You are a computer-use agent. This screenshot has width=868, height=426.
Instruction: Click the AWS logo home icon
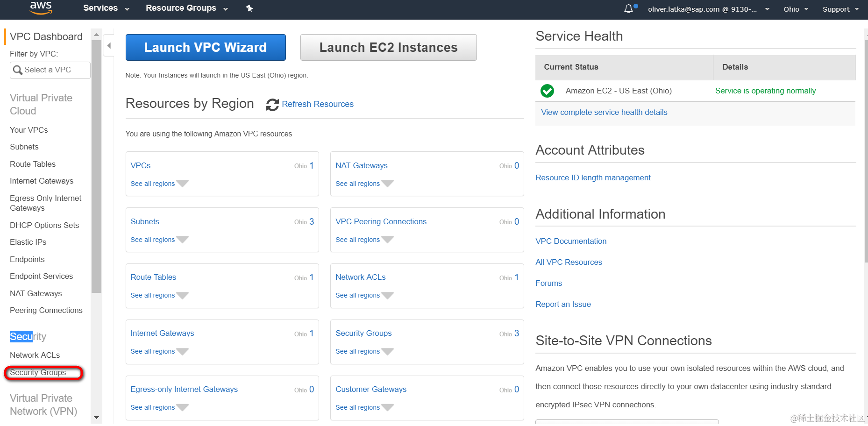[41, 8]
